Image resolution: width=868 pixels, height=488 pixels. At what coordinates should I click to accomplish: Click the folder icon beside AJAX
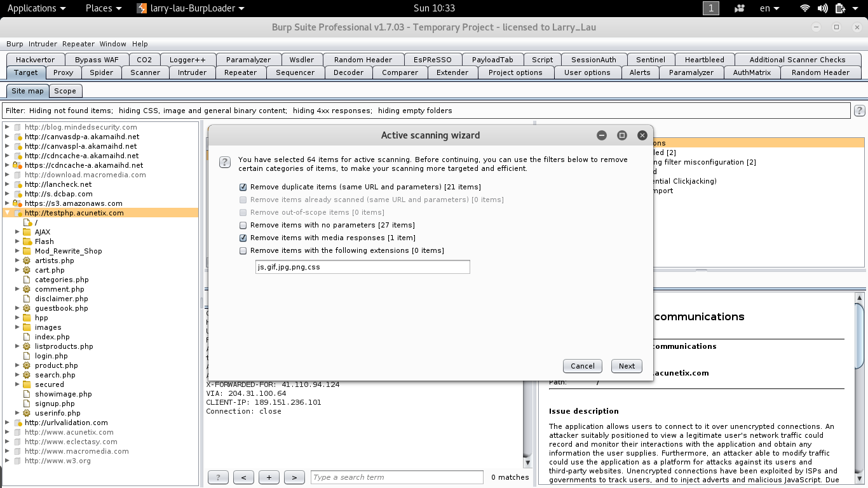coord(27,232)
